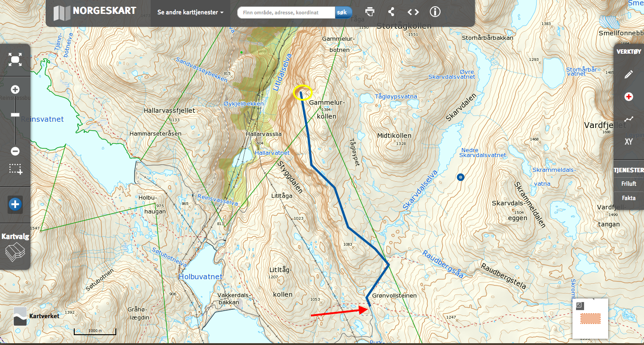This screenshot has width=644, height=345.
Task: Open the embed code icon
Action: [x=413, y=12]
